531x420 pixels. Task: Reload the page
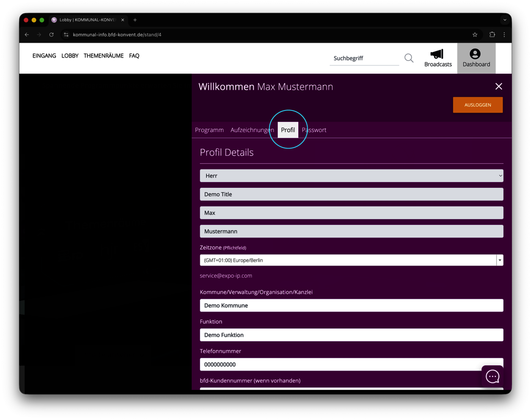click(x=52, y=35)
